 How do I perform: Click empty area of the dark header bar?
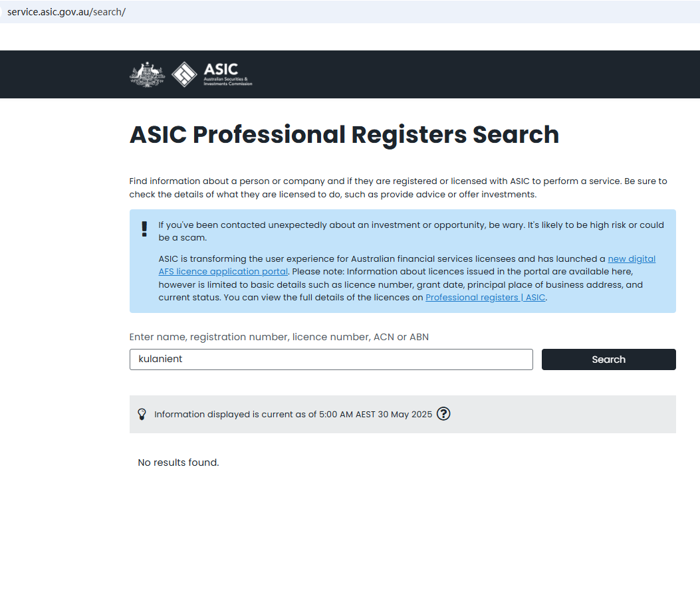465,74
